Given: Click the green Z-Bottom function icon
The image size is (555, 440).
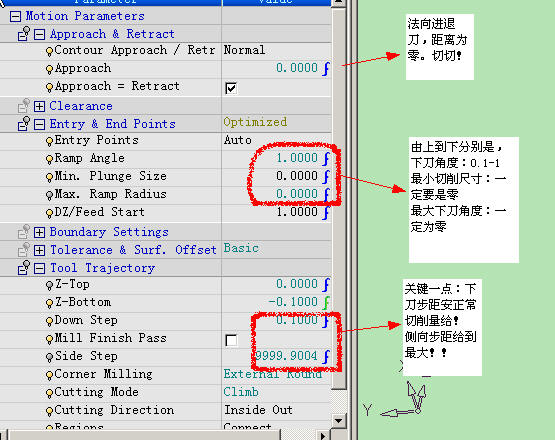Looking at the screenshot, I should [x=326, y=302].
